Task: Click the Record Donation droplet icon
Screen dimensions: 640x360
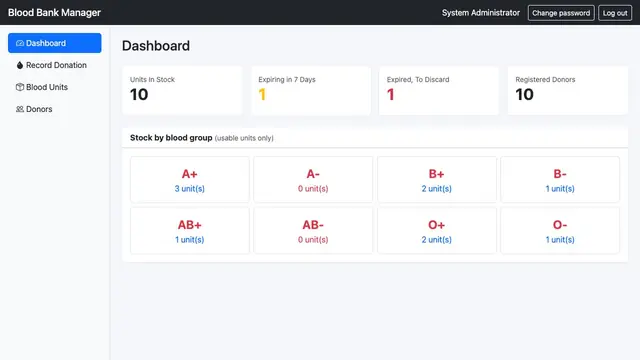Action: (x=20, y=65)
